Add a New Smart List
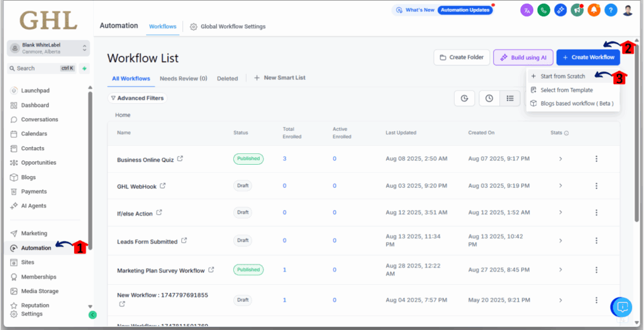The height and width of the screenshot is (330, 644). coord(280,77)
